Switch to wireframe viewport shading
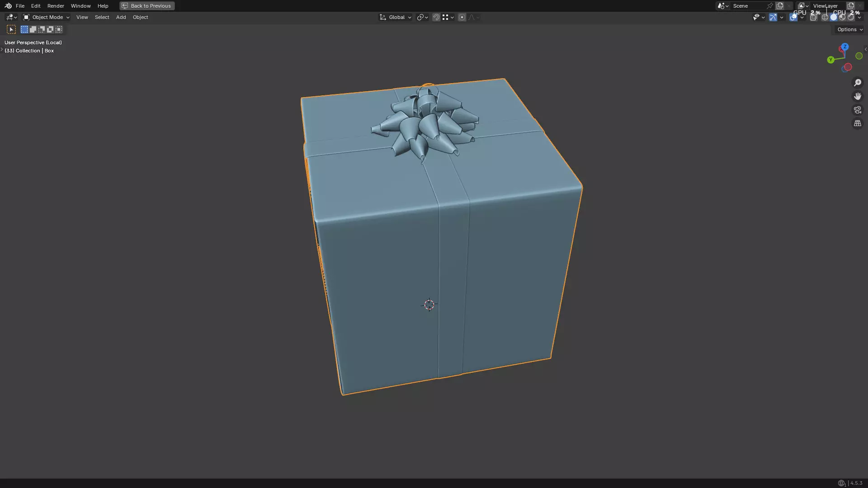 [x=825, y=17]
